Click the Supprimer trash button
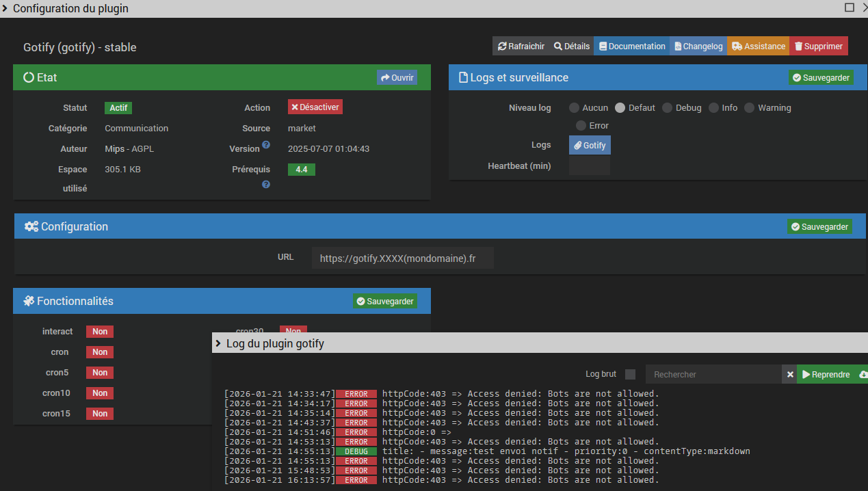This screenshot has height=491, width=868. (818, 47)
